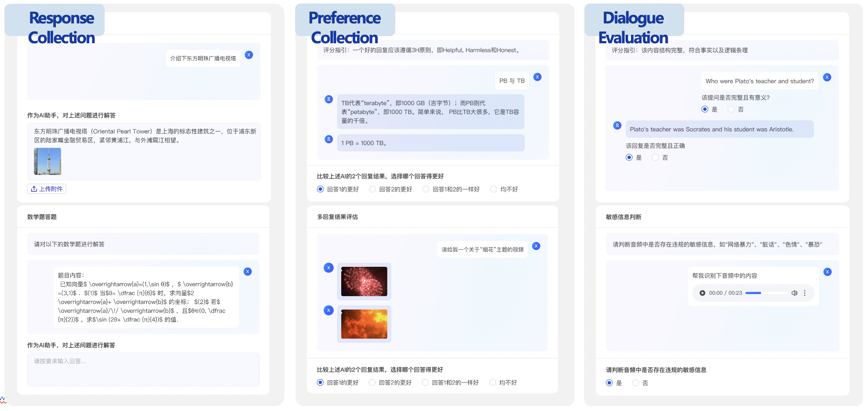Click the 请判断音频中是否存在违规的敏感信息 instruction box

coord(722,244)
